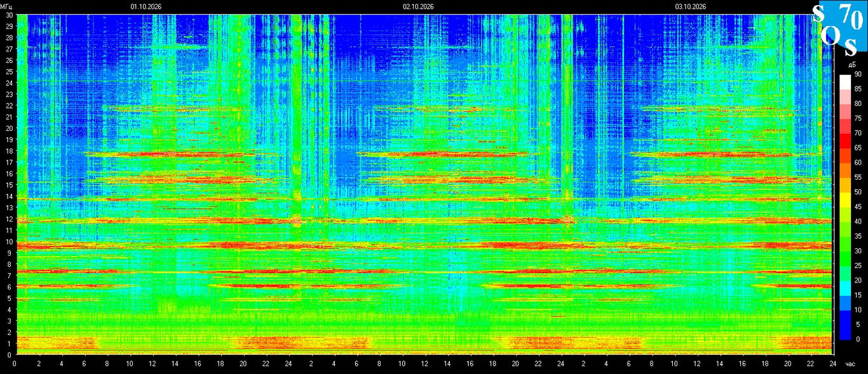This screenshot has width=868, height=374.
Task: Click the 30 label on the frequency axis
Action: coord(9,15)
